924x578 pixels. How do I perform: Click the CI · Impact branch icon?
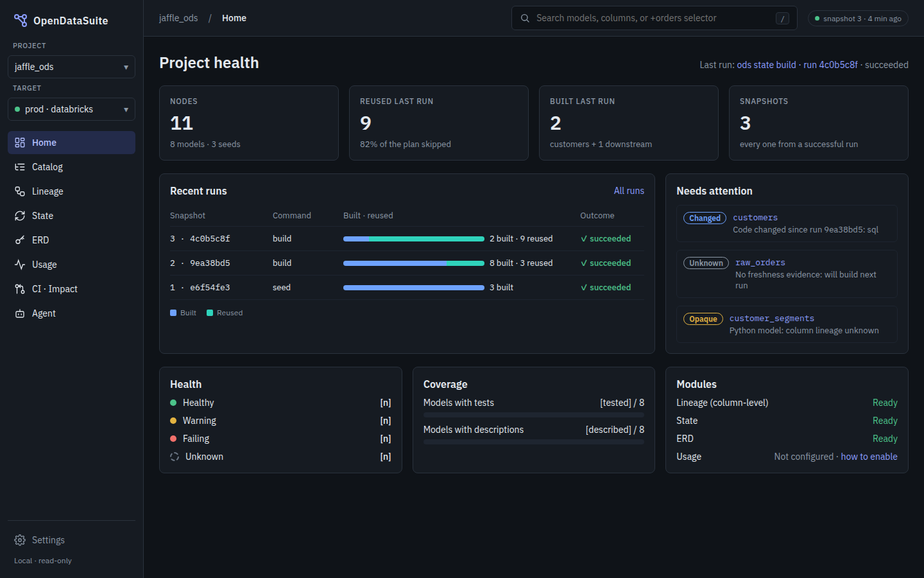pos(20,289)
